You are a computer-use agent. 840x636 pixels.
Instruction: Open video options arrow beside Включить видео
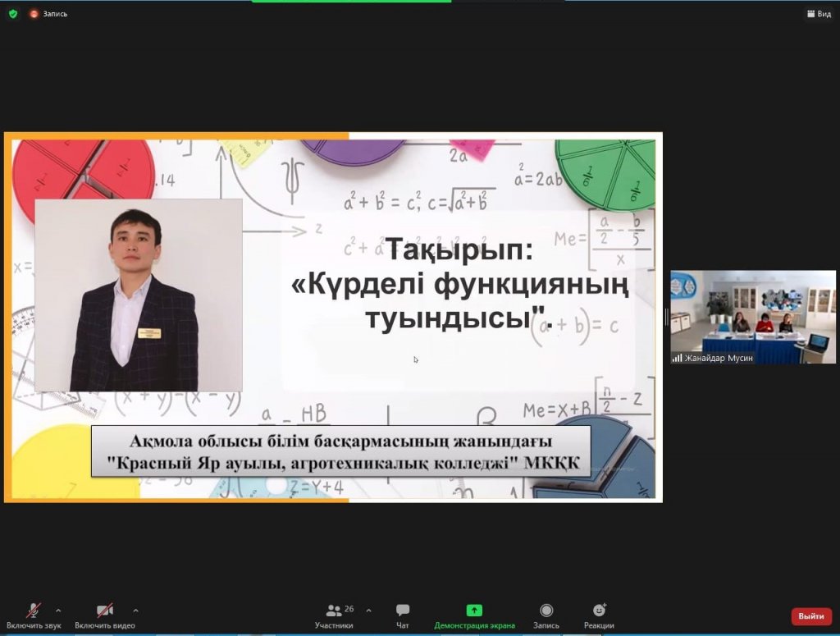point(135,611)
